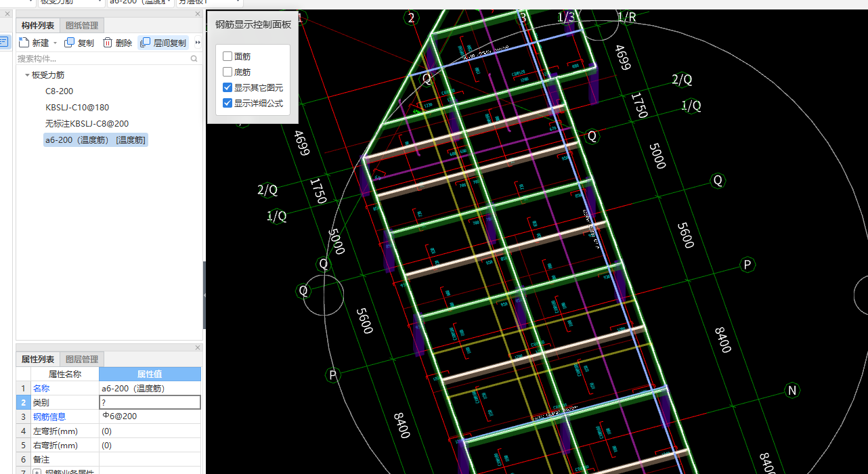
Task: Toggle the 底筋 checkbox
Action: tap(227, 72)
